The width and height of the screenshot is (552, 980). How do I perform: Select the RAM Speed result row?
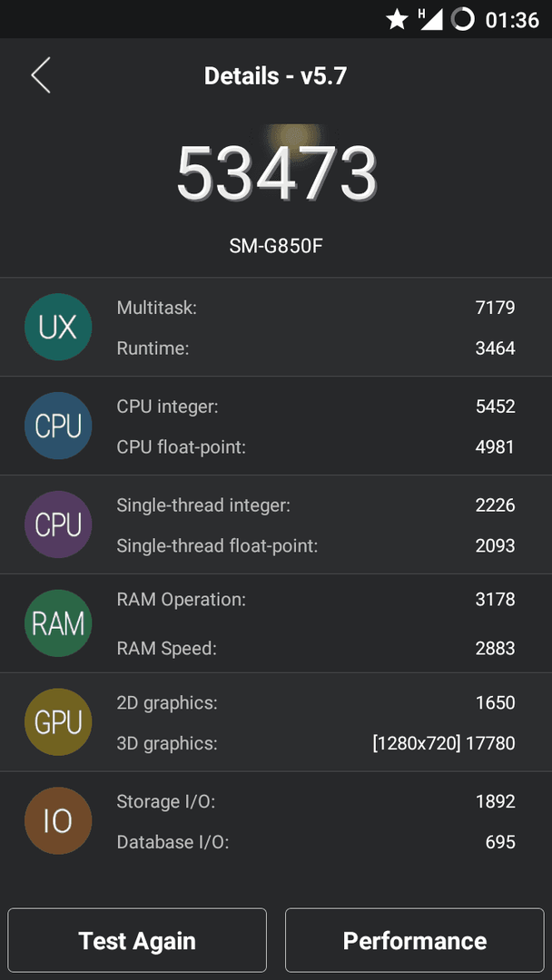pyautogui.click(x=316, y=648)
